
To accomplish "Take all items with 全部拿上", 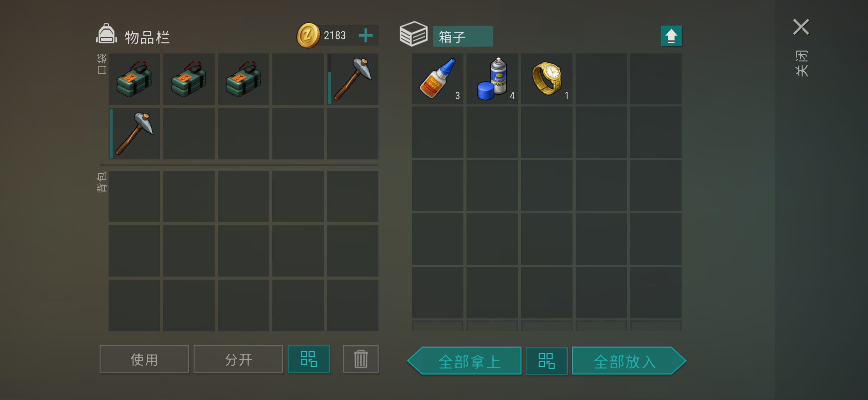I will point(465,361).
